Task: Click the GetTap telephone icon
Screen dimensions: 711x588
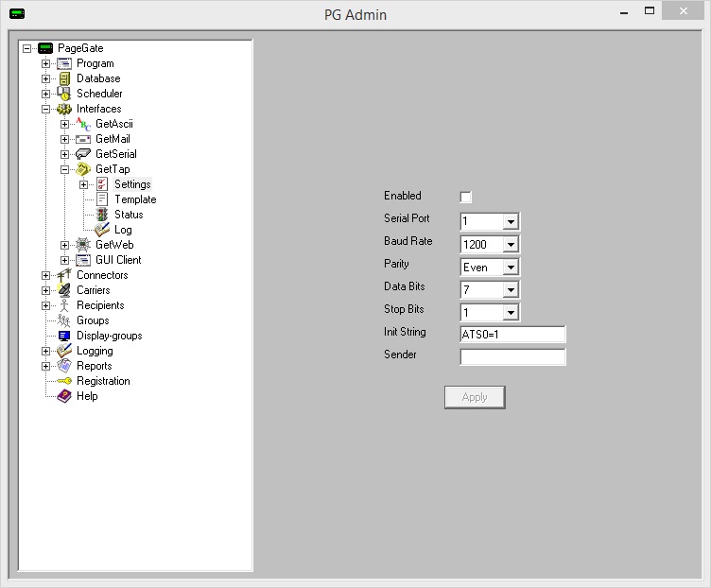Action: [x=83, y=169]
